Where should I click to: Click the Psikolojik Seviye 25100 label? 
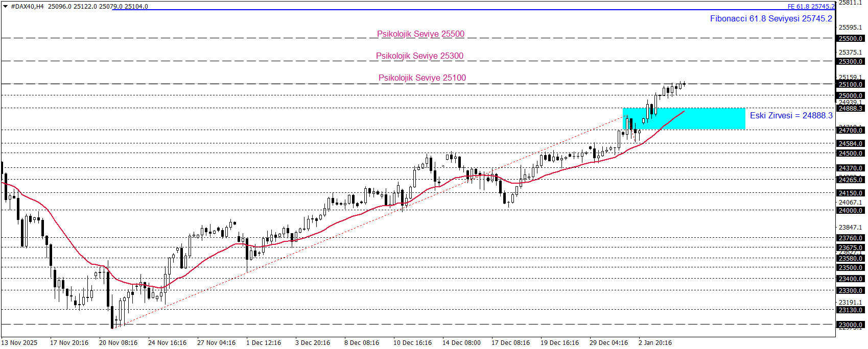point(422,78)
